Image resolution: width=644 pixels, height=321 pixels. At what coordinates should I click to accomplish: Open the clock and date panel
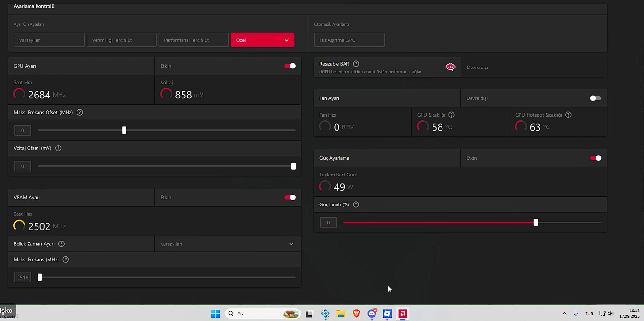629,313
